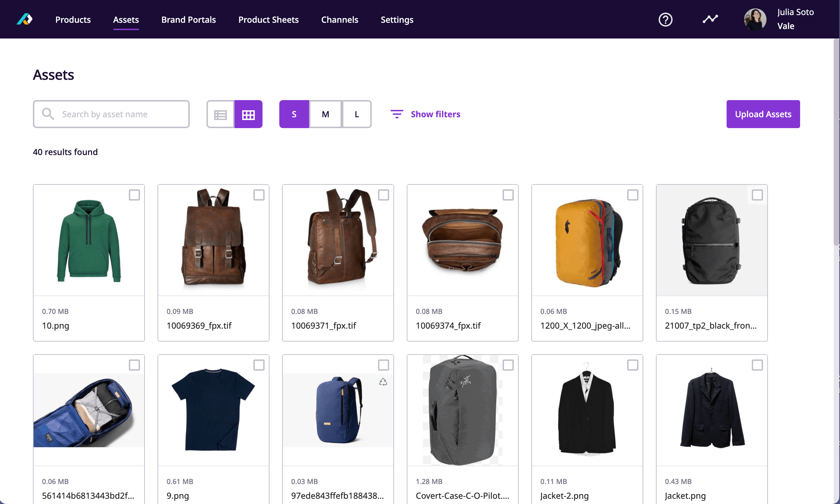
Task: Select the grid view icon
Action: (x=248, y=114)
